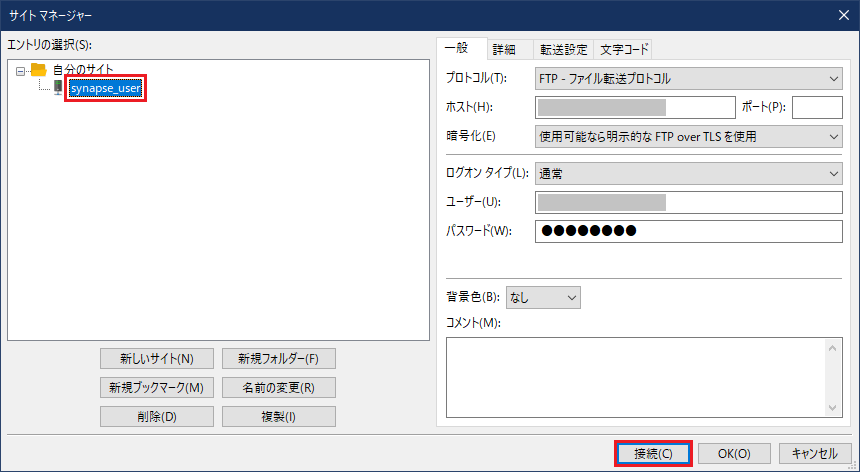Open the プロトコル dropdown

[x=689, y=78]
